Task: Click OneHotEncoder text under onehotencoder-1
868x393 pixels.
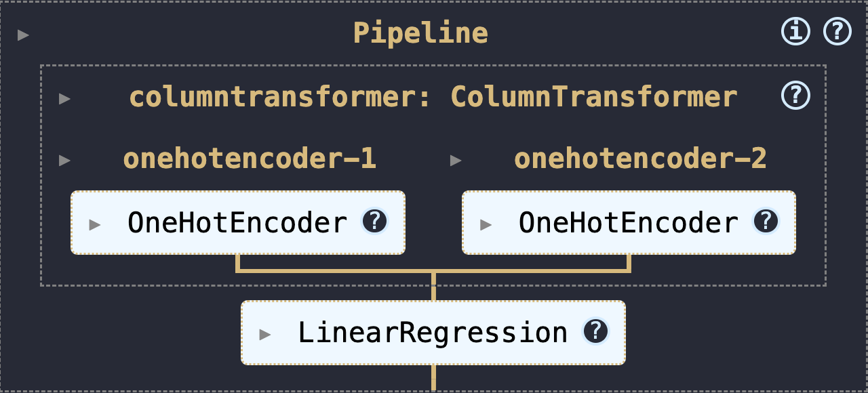Action: [237, 222]
